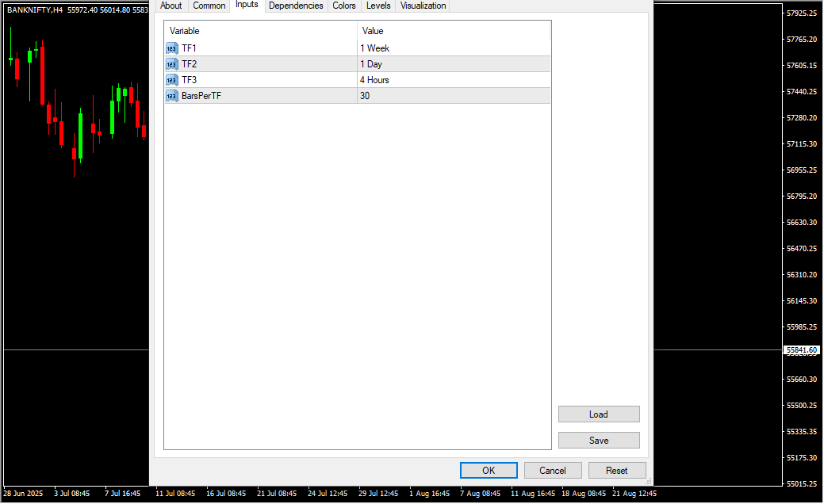The height and width of the screenshot is (504, 824).
Task: Click the Cancel button
Action: [x=553, y=471]
